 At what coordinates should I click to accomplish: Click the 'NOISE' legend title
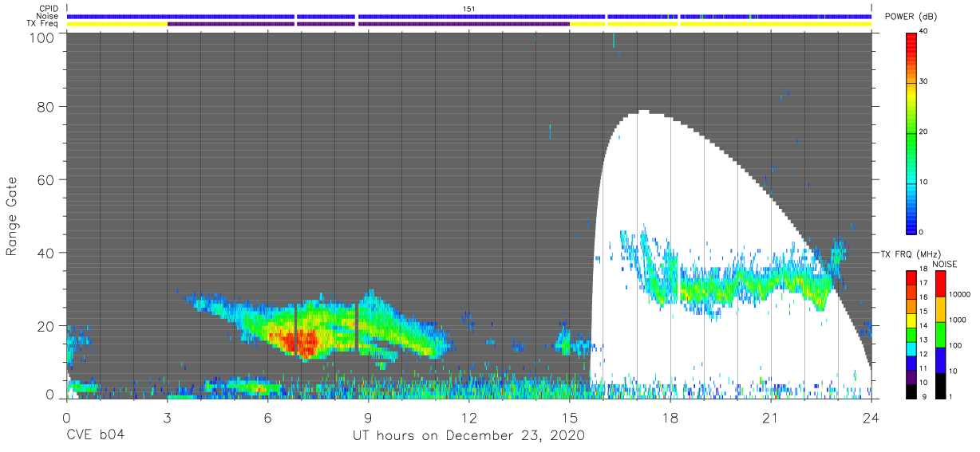(x=945, y=264)
